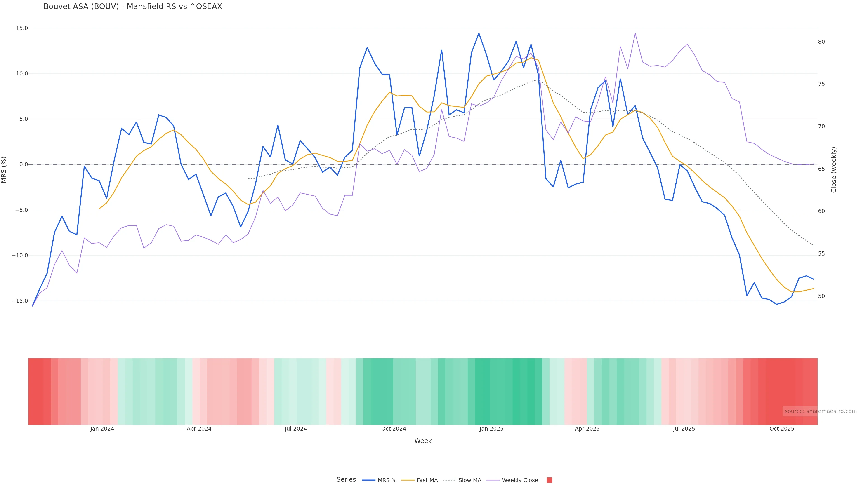Click the source sharemaestro.com watermark
Screen dimensions: 868x488
coord(821,411)
